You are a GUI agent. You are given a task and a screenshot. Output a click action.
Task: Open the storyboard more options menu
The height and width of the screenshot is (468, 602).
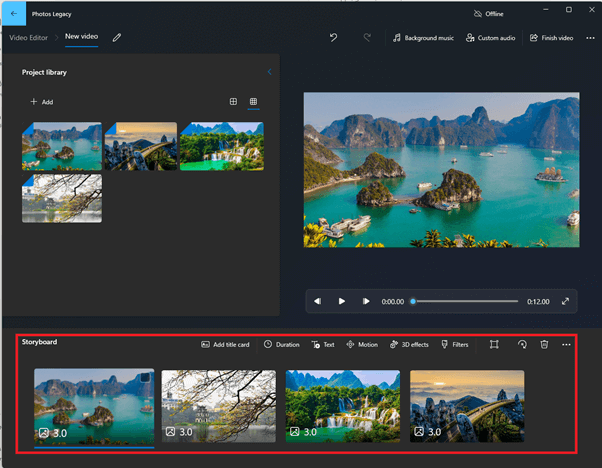coord(566,344)
